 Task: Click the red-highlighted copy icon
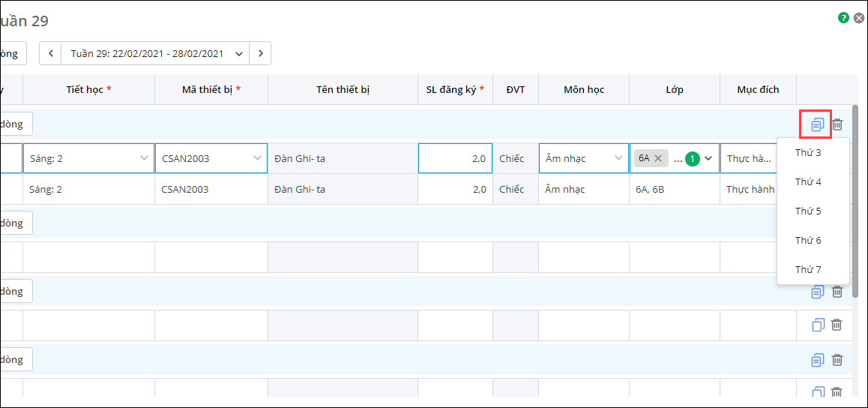click(x=817, y=124)
